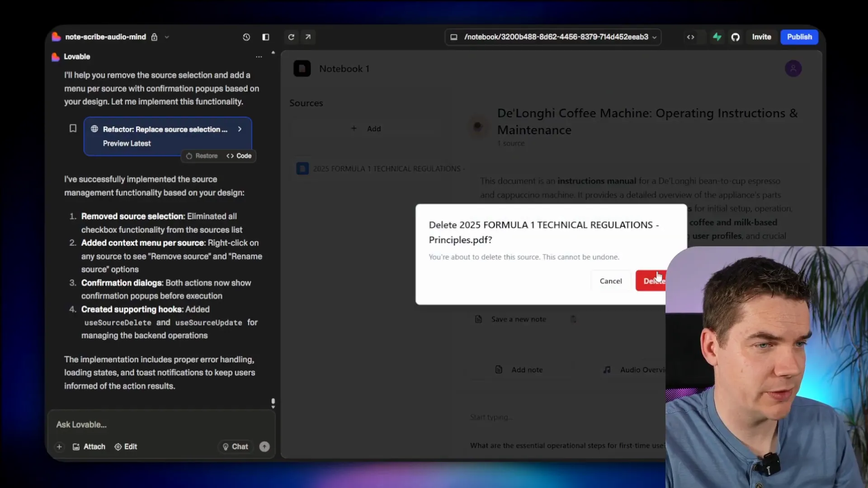Image resolution: width=868 pixels, height=488 pixels.
Task: Click the Attach button
Action: click(x=89, y=447)
